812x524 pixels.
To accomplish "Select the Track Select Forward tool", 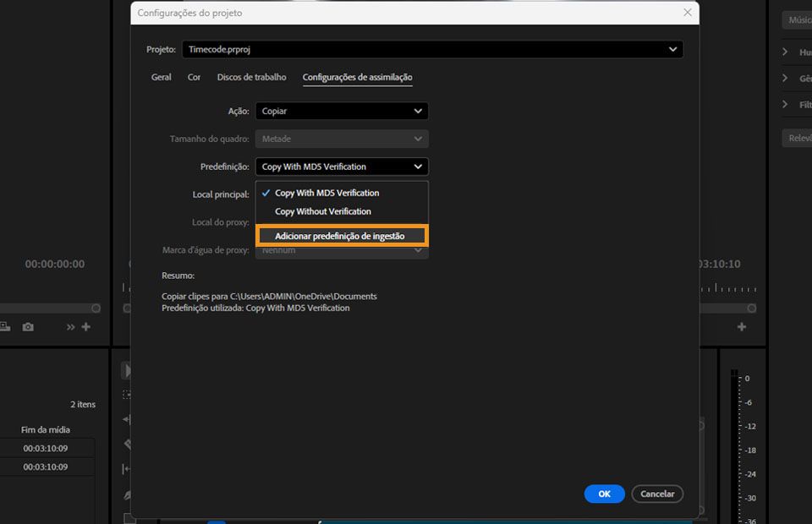I will click(x=127, y=394).
